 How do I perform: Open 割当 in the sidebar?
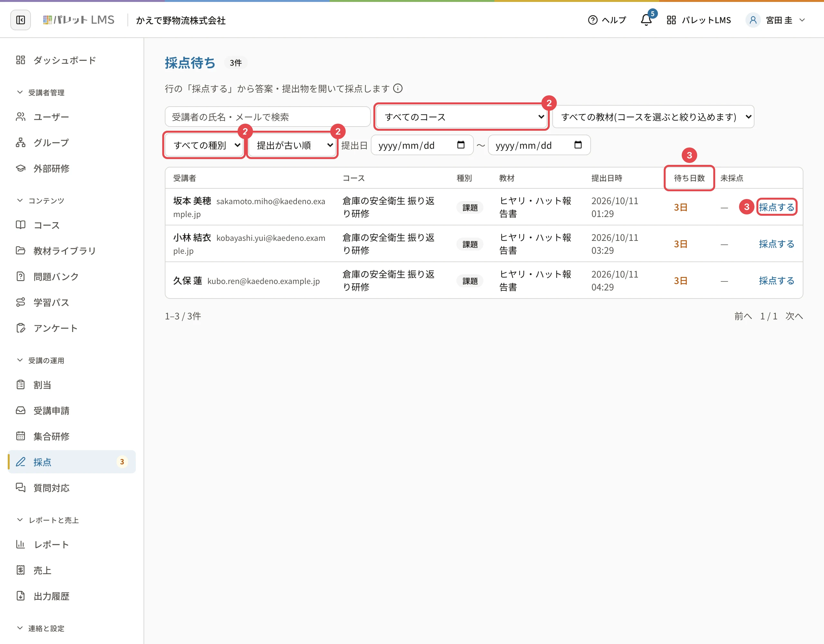72,385
